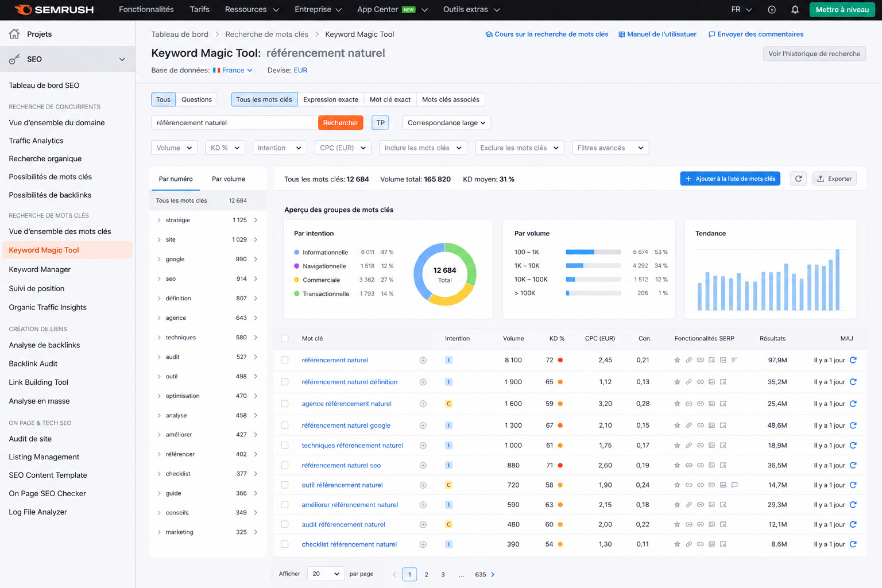Click intent badge I of référencement naturel

448,360
